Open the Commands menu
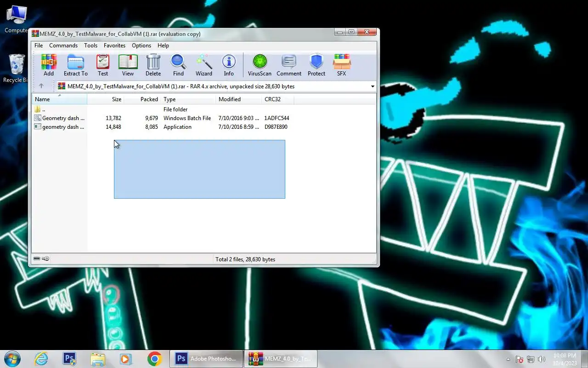The height and width of the screenshot is (368, 588). [63, 46]
